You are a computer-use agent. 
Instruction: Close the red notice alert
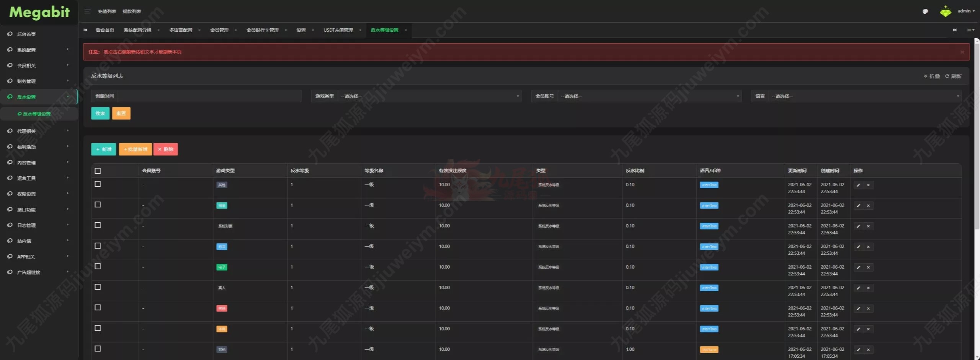(x=962, y=52)
